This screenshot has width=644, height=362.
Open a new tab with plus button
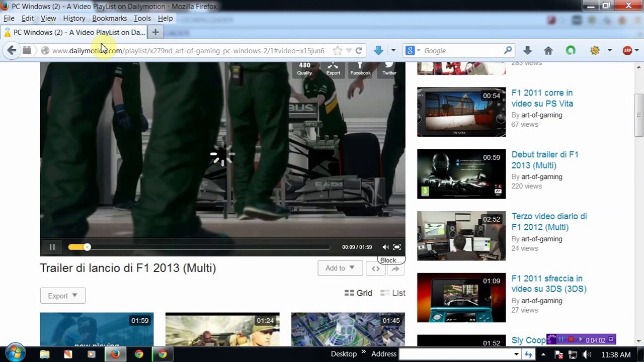click(x=155, y=32)
